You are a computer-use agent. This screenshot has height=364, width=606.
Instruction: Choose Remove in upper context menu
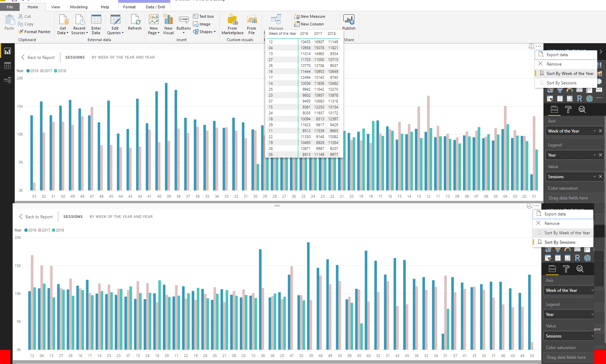566,64
